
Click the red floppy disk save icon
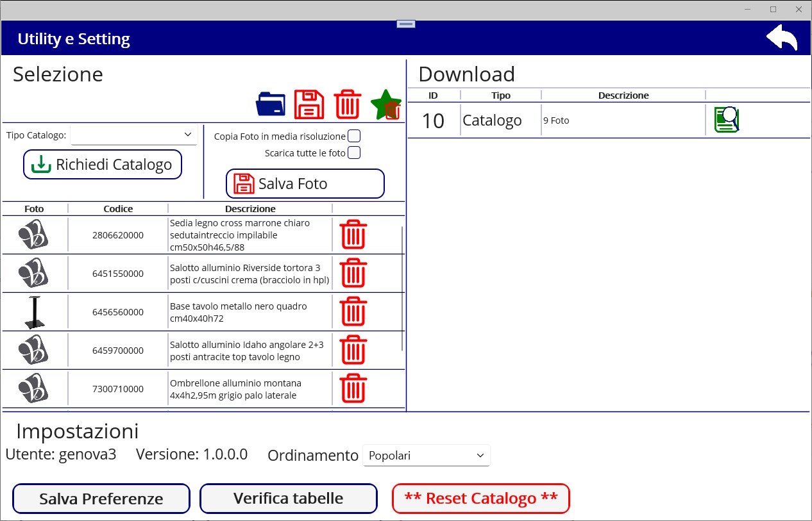[x=309, y=104]
